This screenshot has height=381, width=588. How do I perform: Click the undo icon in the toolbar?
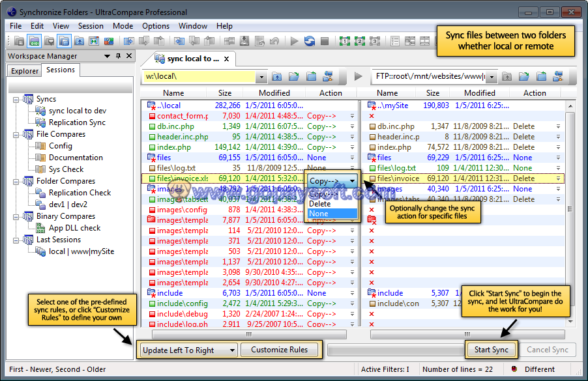(x=274, y=40)
